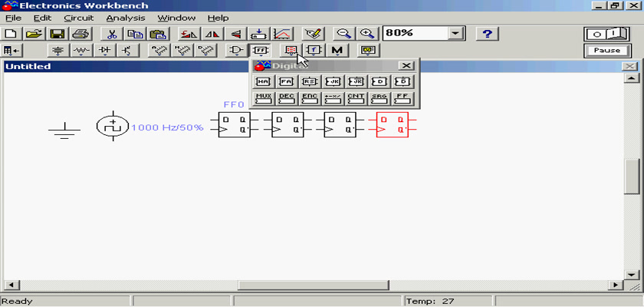Toggle the Digital flip-flop parts bin button
Screen dimensions: 644x307
[x=261, y=51]
